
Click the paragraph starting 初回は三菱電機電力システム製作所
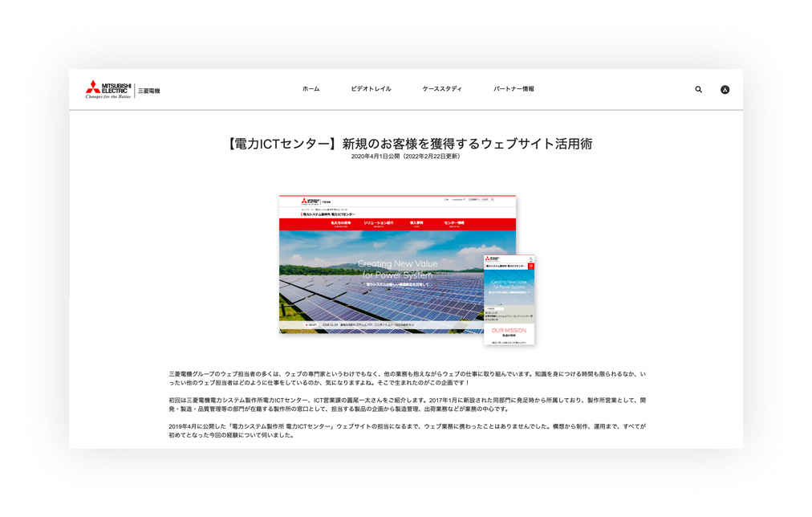(407, 405)
